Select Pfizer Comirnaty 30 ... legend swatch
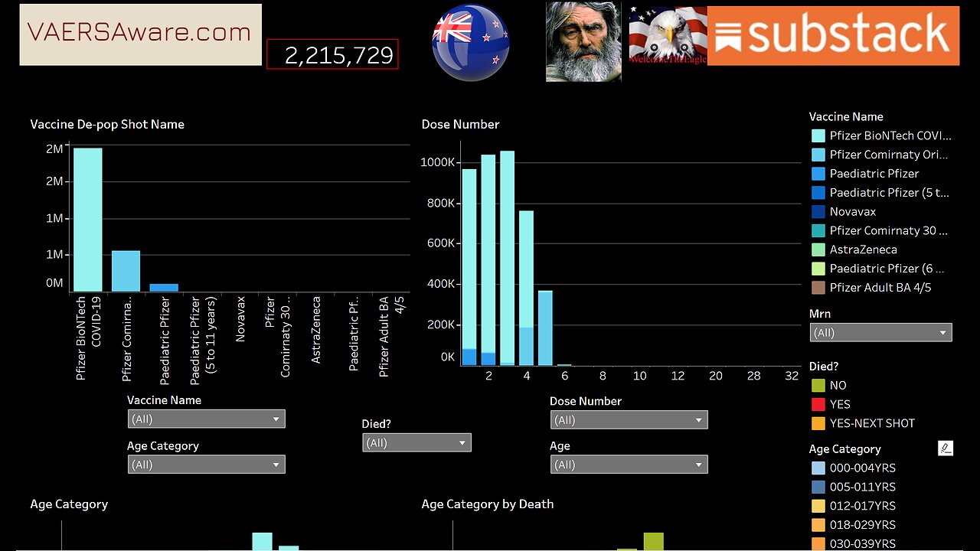980x551 pixels. point(818,230)
